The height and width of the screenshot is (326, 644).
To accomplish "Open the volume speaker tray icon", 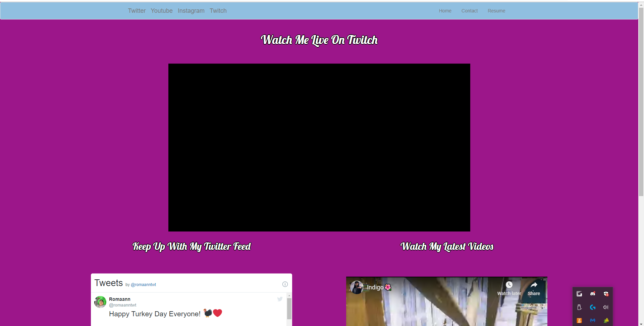I will coord(606,307).
